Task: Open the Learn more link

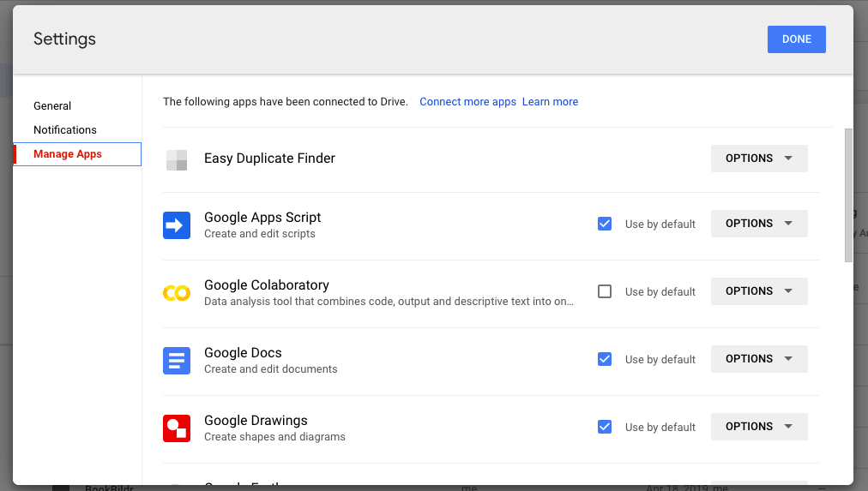Action: click(x=550, y=102)
